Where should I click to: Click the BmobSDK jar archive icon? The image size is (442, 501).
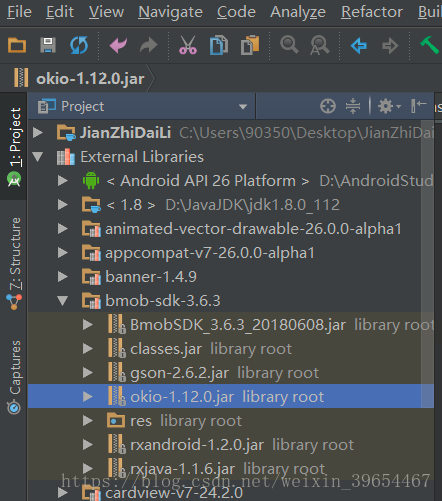[117, 324]
